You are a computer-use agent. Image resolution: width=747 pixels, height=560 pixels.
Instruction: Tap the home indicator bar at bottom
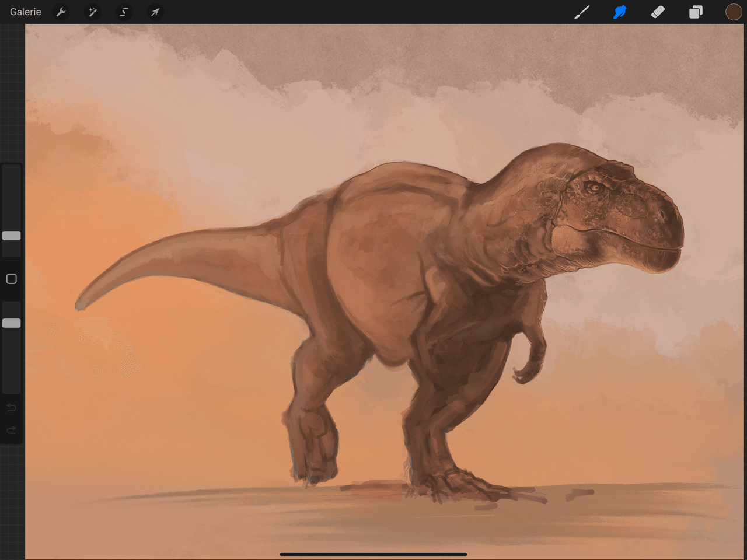[x=373, y=554]
